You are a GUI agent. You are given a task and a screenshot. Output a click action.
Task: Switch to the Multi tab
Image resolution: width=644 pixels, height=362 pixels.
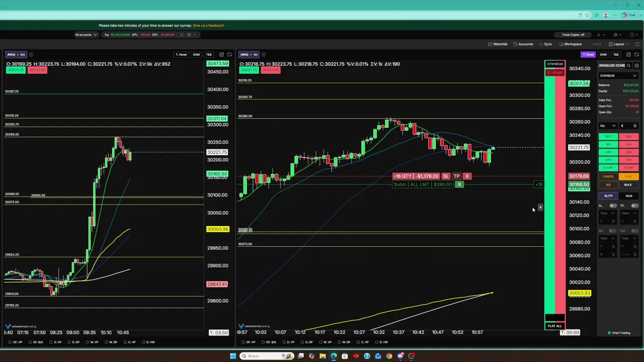tap(629, 196)
